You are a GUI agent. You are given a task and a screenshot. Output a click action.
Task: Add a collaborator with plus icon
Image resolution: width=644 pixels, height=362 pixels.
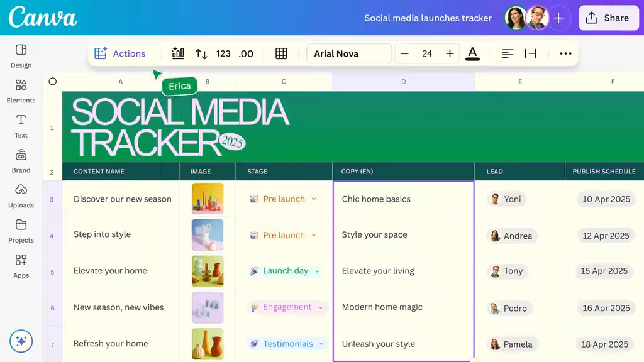[558, 18]
